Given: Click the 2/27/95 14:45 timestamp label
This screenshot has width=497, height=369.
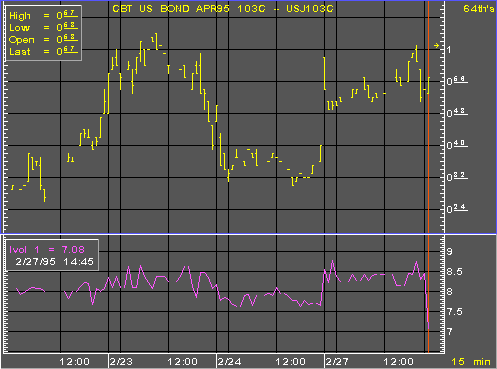Looking at the screenshot, I should point(54,262).
